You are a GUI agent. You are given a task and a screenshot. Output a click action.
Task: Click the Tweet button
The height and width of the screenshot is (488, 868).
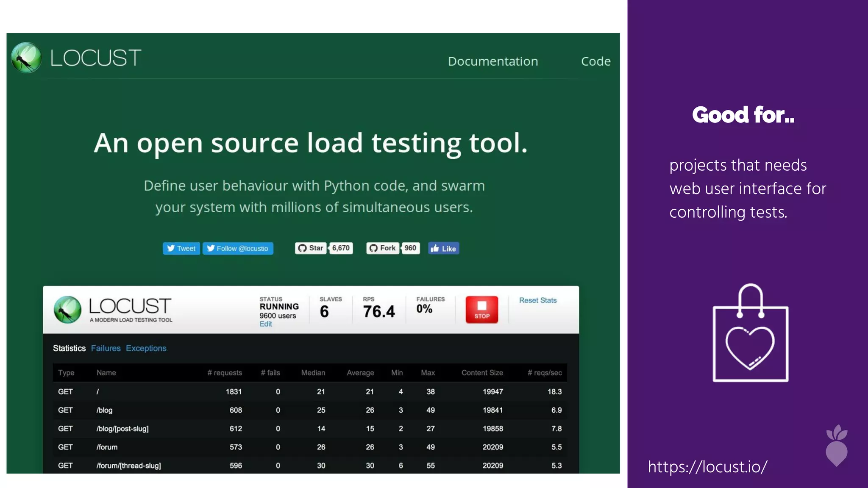[x=181, y=248]
